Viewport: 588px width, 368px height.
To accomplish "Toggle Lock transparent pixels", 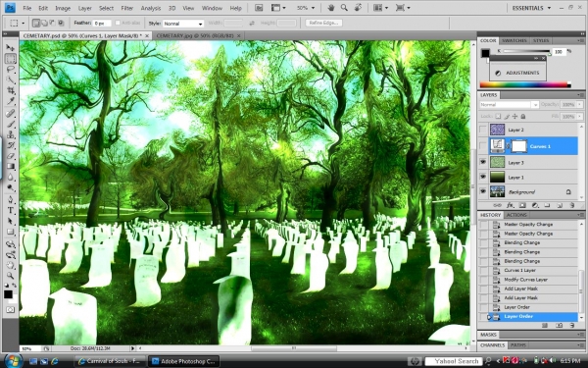I will [x=498, y=117].
